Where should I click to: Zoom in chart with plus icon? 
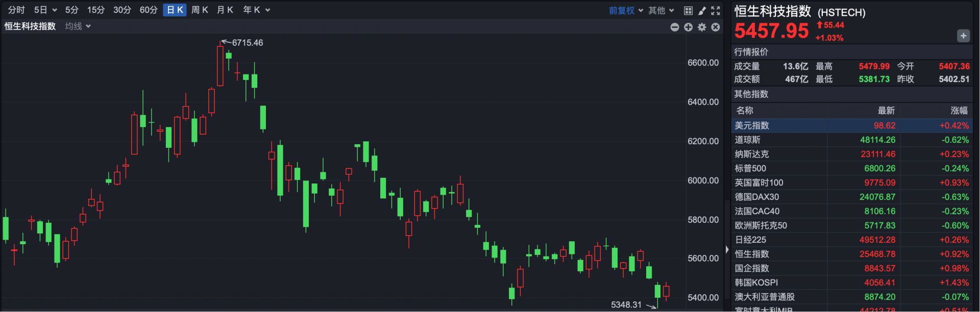pyautogui.click(x=688, y=27)
